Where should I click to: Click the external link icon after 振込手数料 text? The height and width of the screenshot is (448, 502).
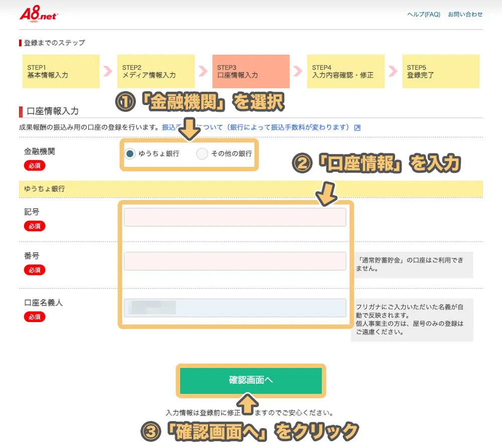pyautogui.click(x=357, y=128)
